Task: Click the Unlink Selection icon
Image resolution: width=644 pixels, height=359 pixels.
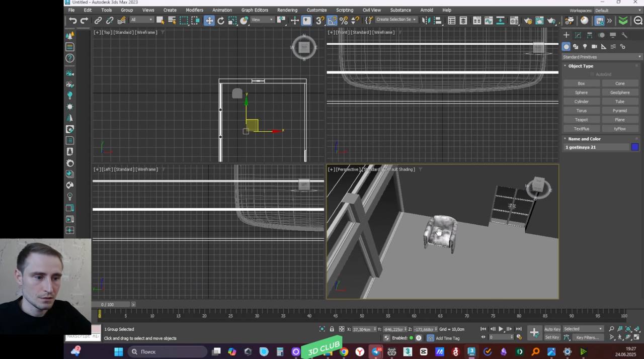Action: (x=110, y=20)
